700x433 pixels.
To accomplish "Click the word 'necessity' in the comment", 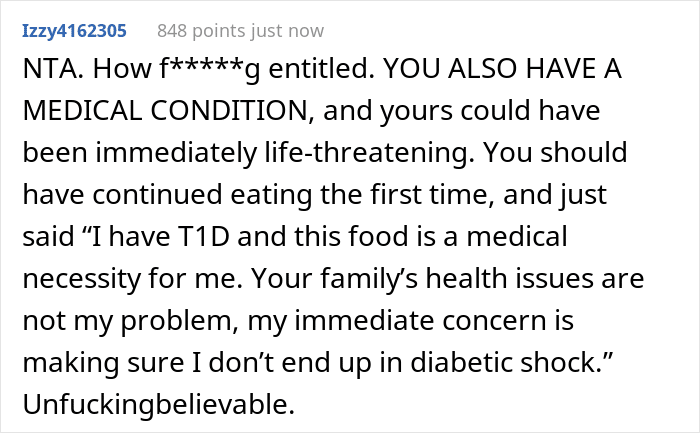I will (x=82, y=279).
